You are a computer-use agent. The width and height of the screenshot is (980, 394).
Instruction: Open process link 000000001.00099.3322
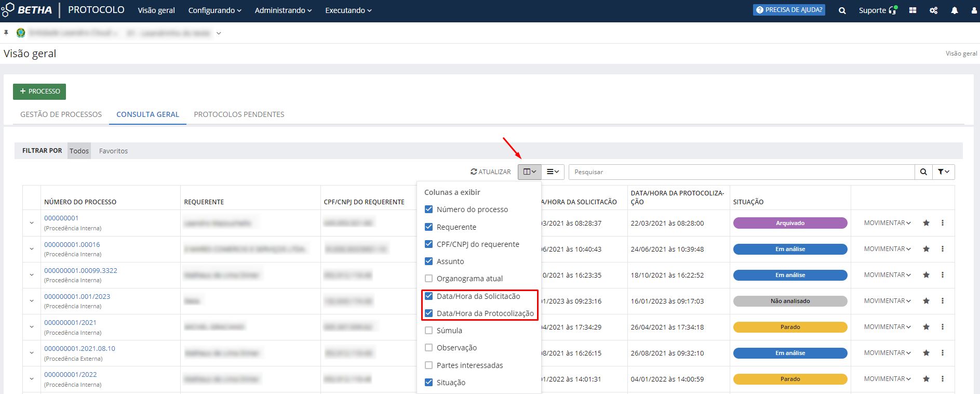pyautogui.click(x=80, y=270)
